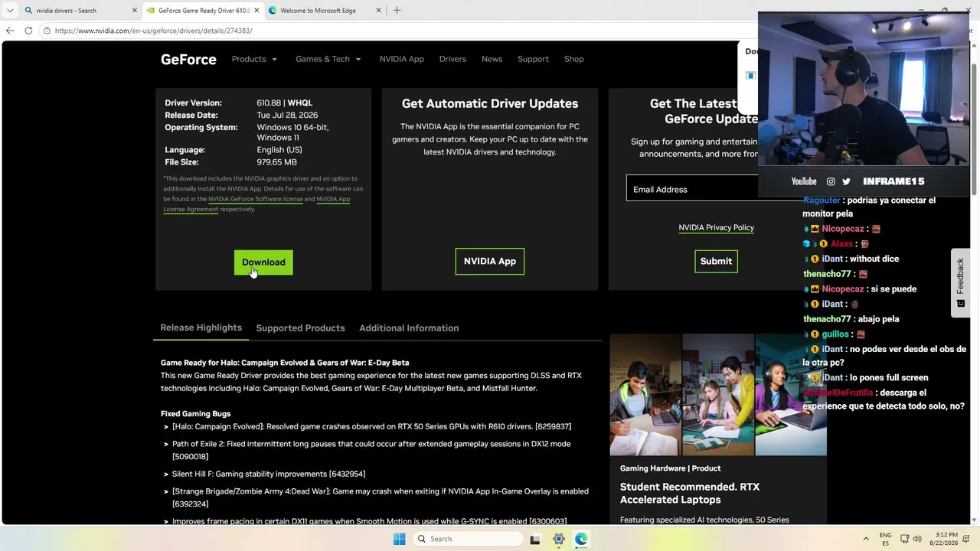
Task: Open the network status tray icon
Action: coord(904,539)
